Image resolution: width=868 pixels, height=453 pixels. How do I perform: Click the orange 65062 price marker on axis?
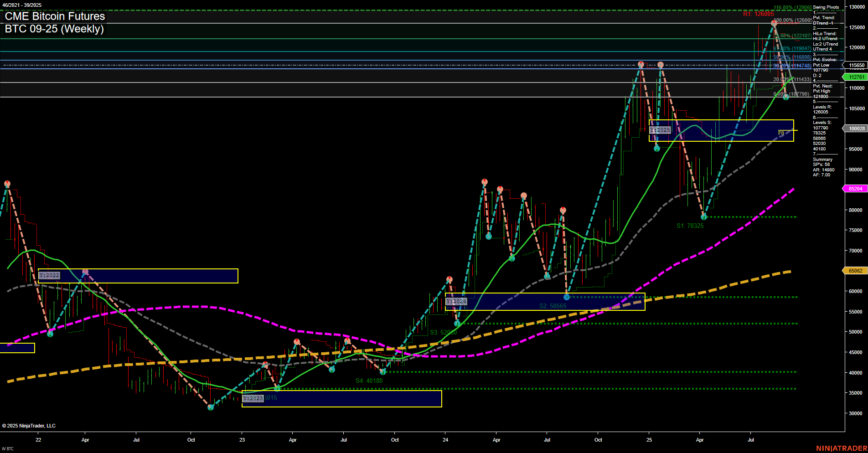click(856, 270)
